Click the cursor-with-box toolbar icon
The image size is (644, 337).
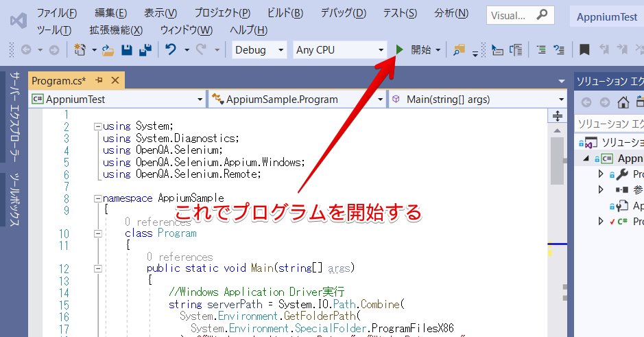coord(497,50)
